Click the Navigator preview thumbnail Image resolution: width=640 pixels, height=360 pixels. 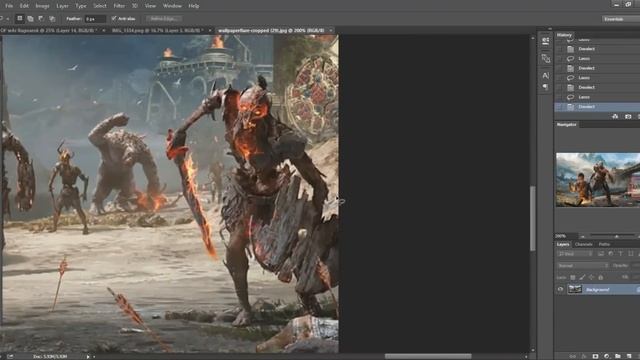598,180
